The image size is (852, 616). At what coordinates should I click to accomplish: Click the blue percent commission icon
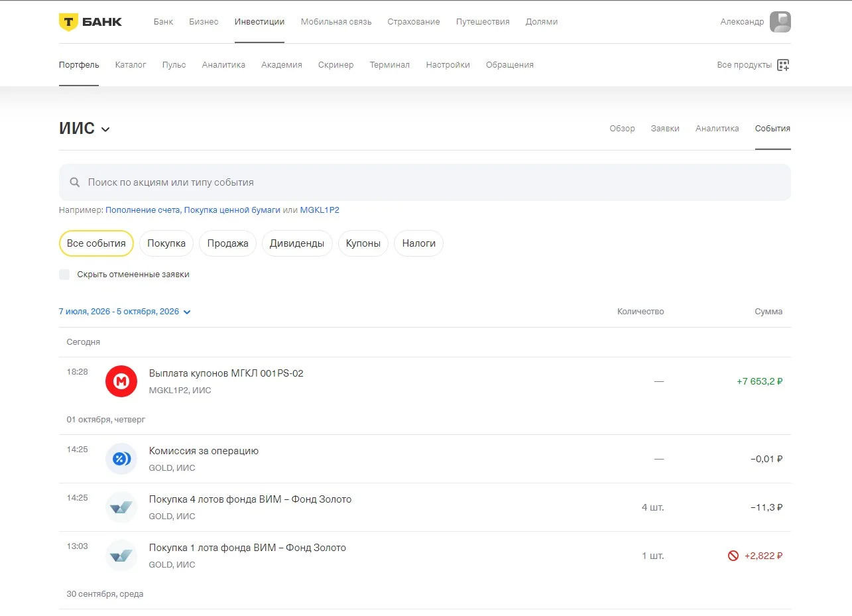pos(121,459)
